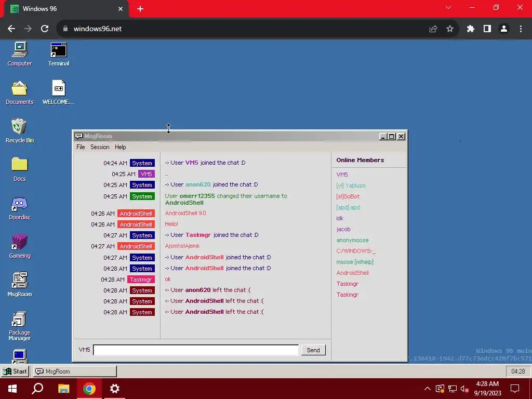This screenshot has height=399, width=532.
Task: Select jacob in Online Members list
Action: (x=343, y=229)
